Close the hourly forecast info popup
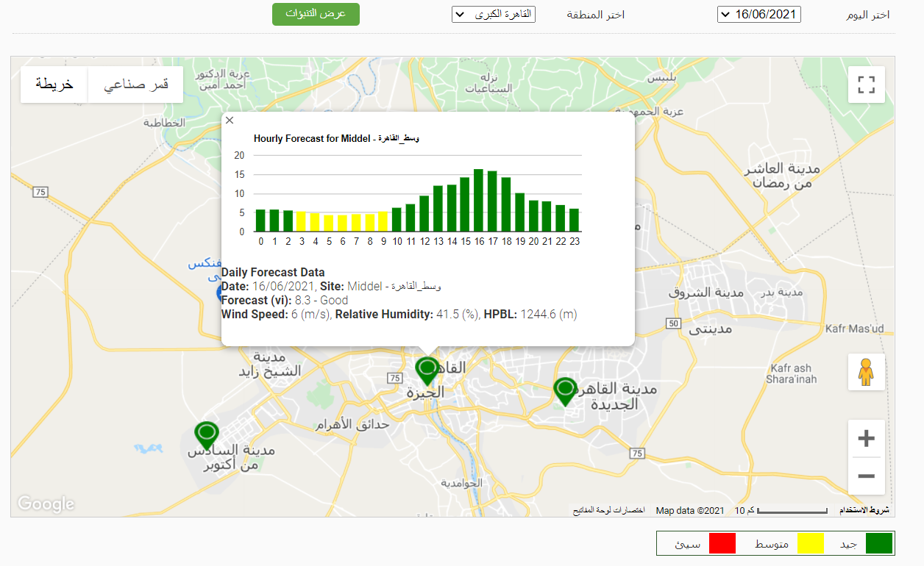Viewport: 924px width, 566px height. coord(230,121)
